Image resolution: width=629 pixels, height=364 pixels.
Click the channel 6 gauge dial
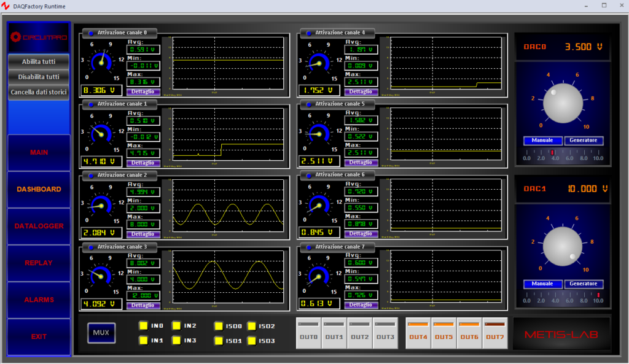pyautogui.click(x=319, y=206)
